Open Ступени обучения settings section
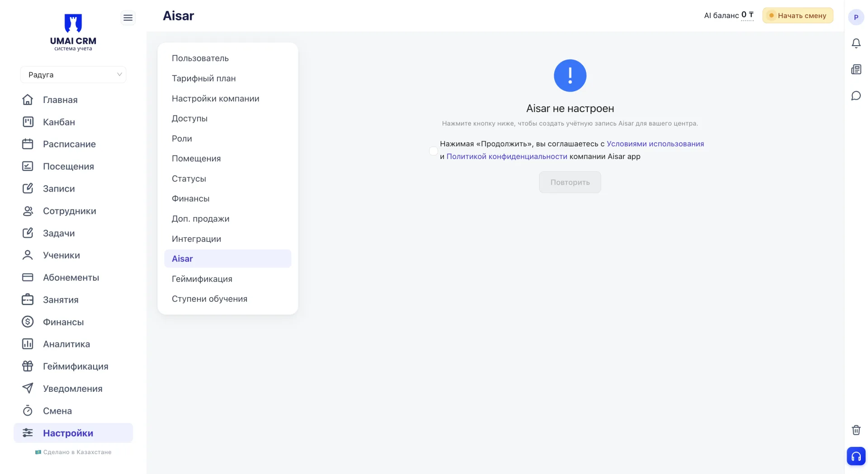Screen dimensions: 868x474 coord(228,299)
